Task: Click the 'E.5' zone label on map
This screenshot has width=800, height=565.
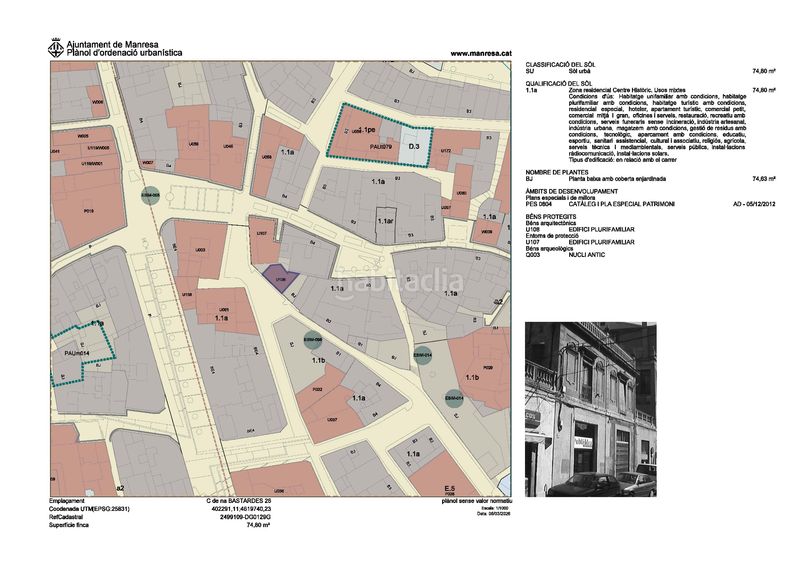Action: 449,488
